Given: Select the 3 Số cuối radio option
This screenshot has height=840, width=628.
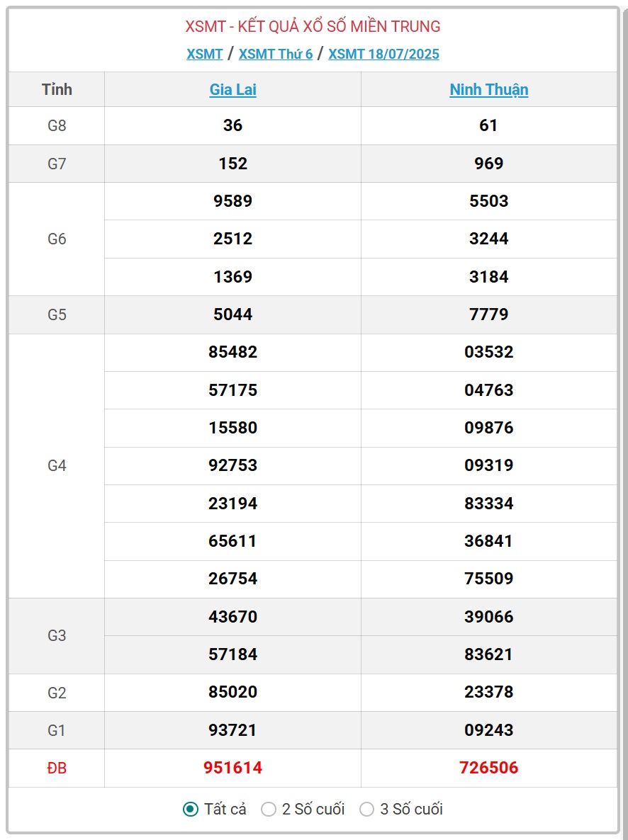Looking at the screenshot, I should (x=367, y=809).
